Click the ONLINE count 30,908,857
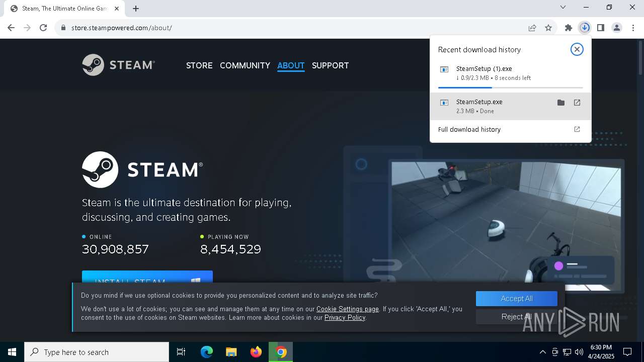Viewport: 644px width, 362px height. click(115, 249)
